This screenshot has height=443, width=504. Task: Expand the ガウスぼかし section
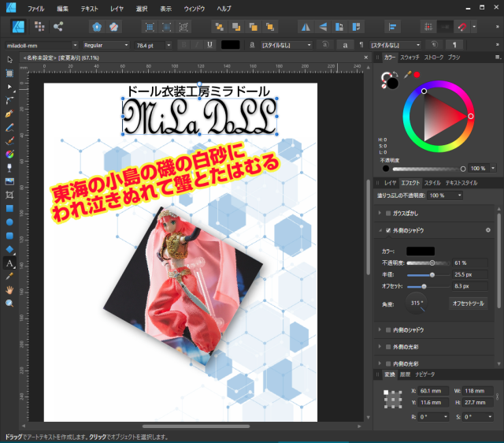click(x=380, y=213)
